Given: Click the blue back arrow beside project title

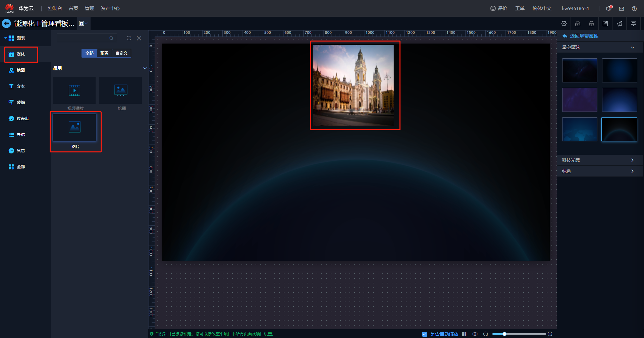Looking at the screenshot, I should tap(6, 23).
